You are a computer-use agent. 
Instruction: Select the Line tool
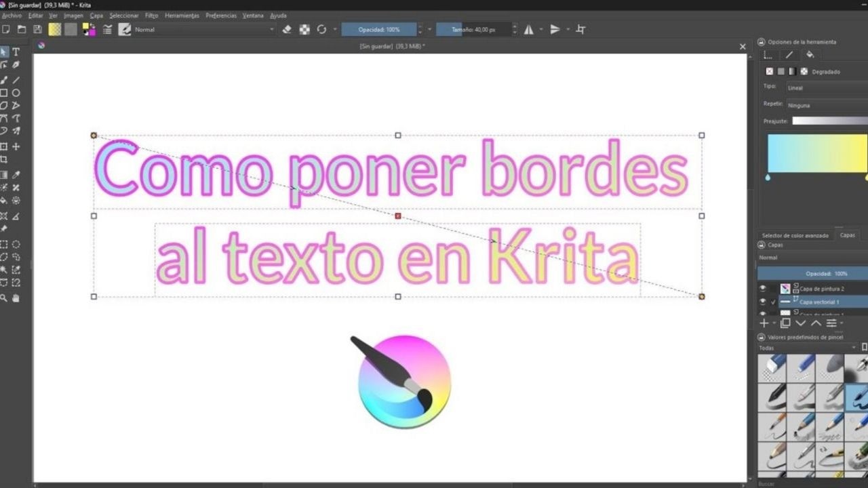[x=16, y=80]
